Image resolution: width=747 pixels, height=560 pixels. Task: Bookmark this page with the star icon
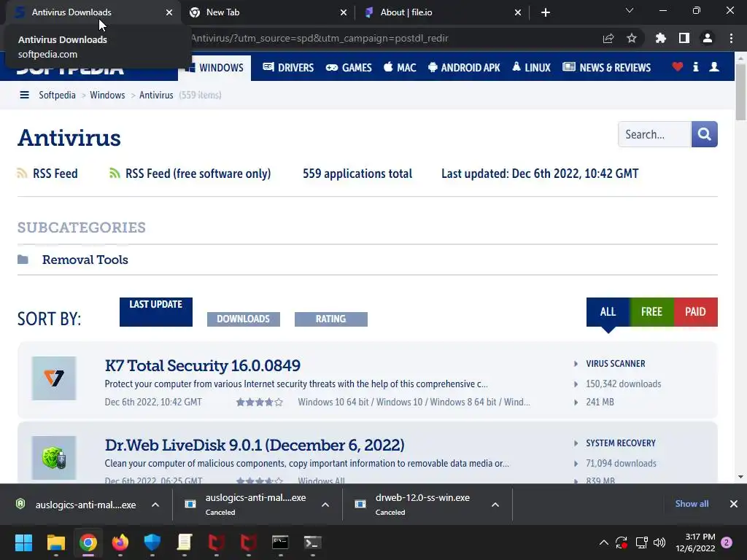click(632, 38)
